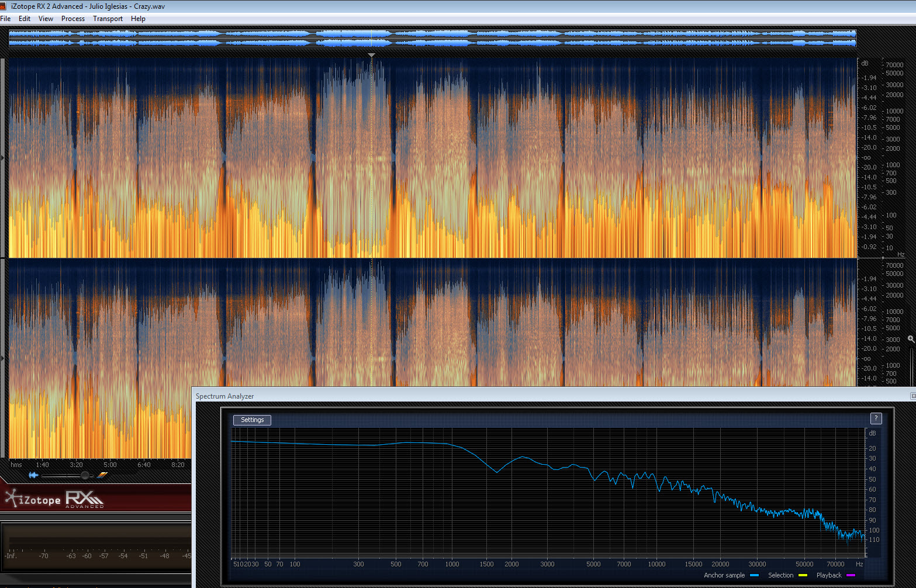The image size is (916, 588).
Task: Click the Selection yellow swatch
Action: click(x=803, y=576)
